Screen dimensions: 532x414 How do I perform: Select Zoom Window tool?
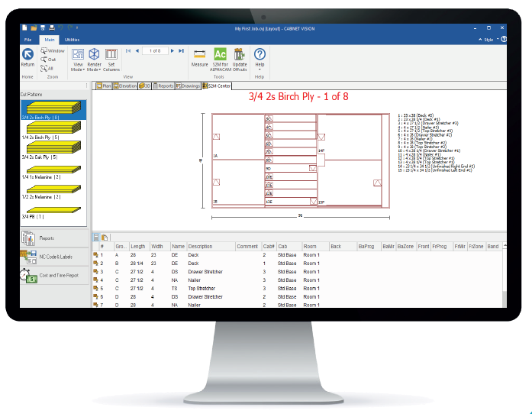click(x=53, y=50)
